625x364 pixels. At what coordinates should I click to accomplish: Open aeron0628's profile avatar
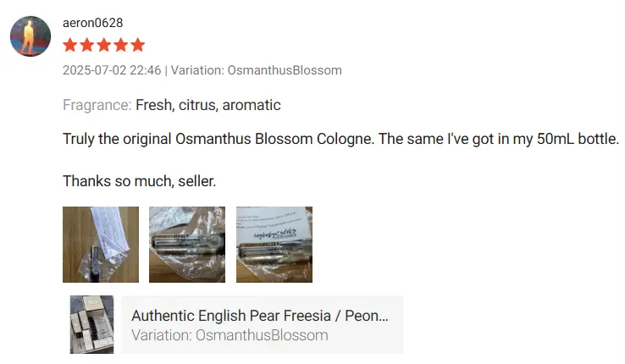click(x=30, y=36)
